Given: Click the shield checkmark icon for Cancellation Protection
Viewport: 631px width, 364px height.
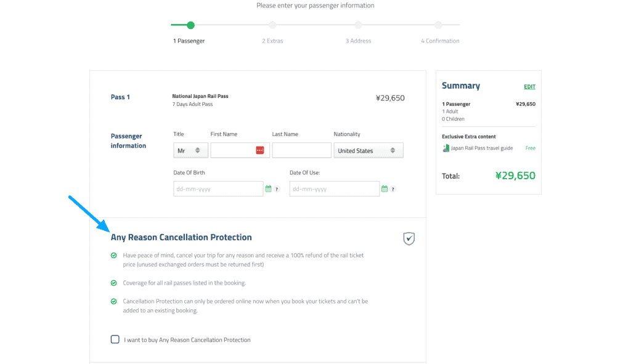Looking at the screenshot, I should tap(409, 238).
